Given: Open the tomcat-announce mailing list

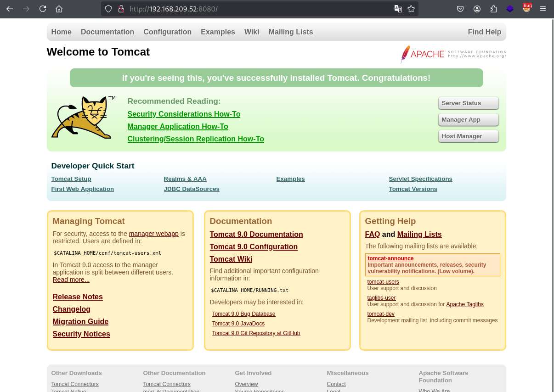Looking at the screenshot, I should (x=391, y=258).
